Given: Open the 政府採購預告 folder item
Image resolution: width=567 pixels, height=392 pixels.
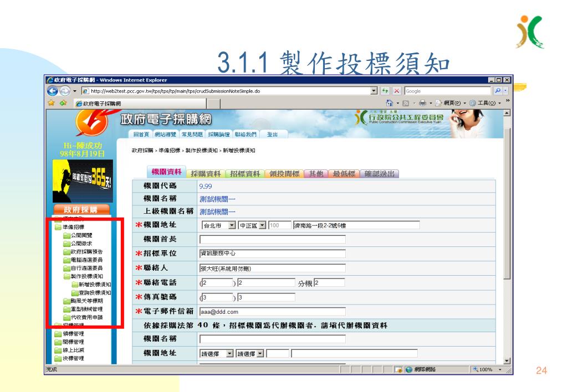Looking at the screenshot, I should (83, 251).
